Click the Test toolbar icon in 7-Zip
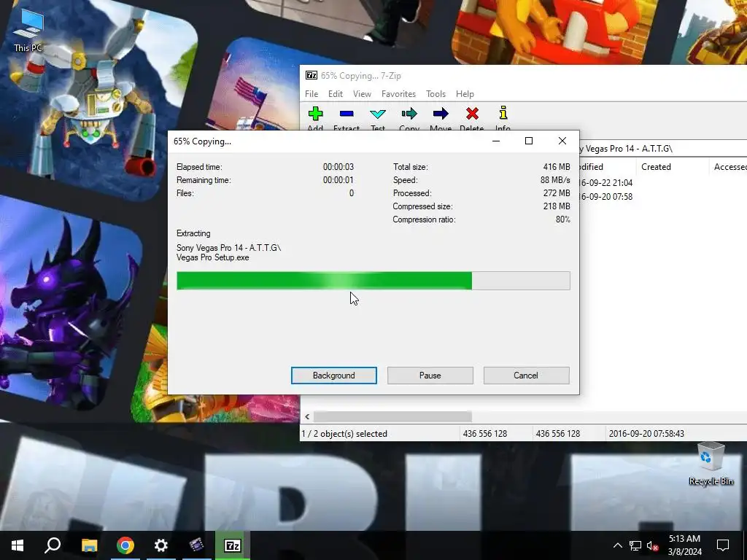Screen dimensions: 747x560 378,114
